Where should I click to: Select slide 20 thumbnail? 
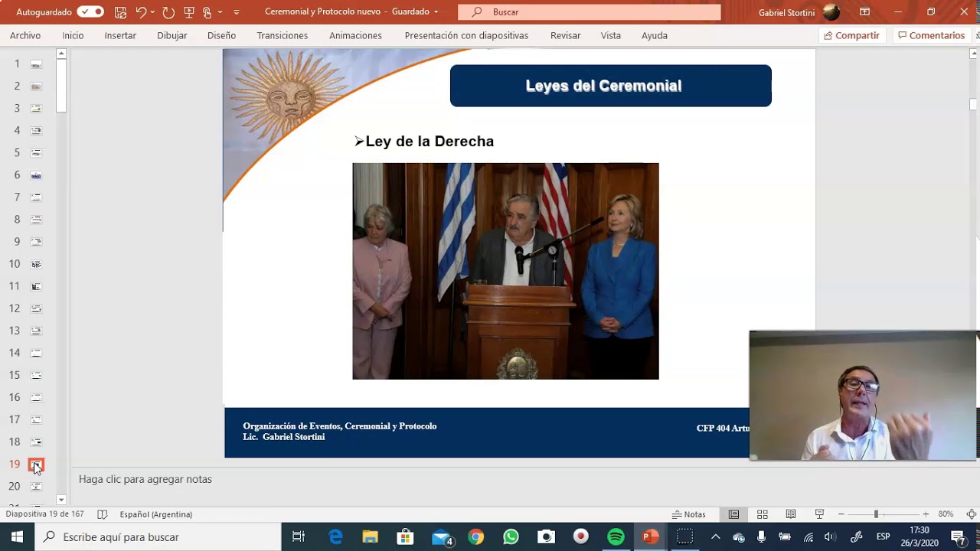35,486
